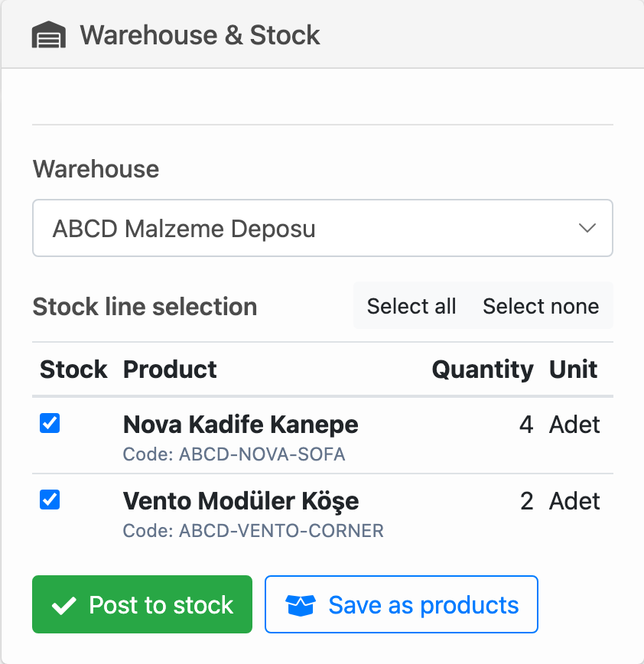
Task: Uncheck the Vento Modüler Köşe stock checkbox
Action: coord(50,500)
